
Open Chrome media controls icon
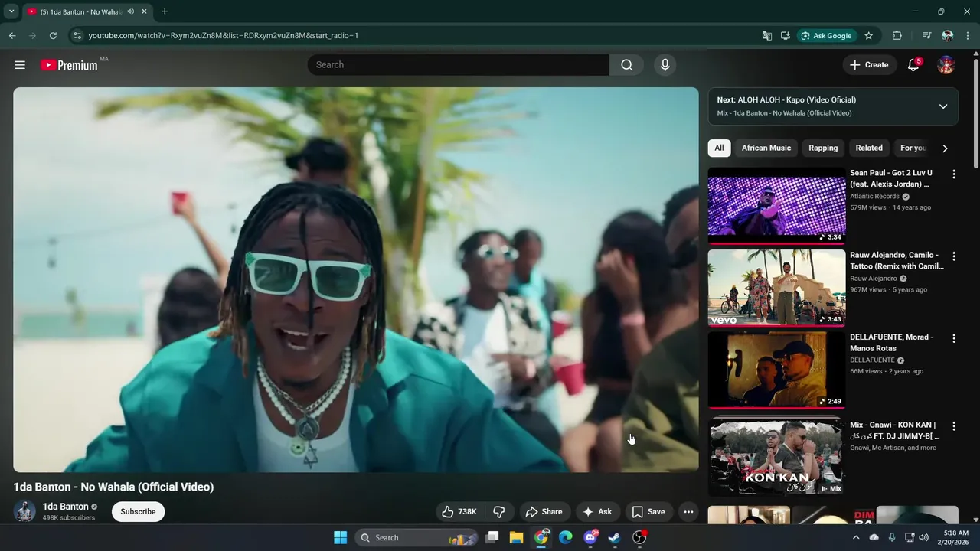click(x=926, y=35)
